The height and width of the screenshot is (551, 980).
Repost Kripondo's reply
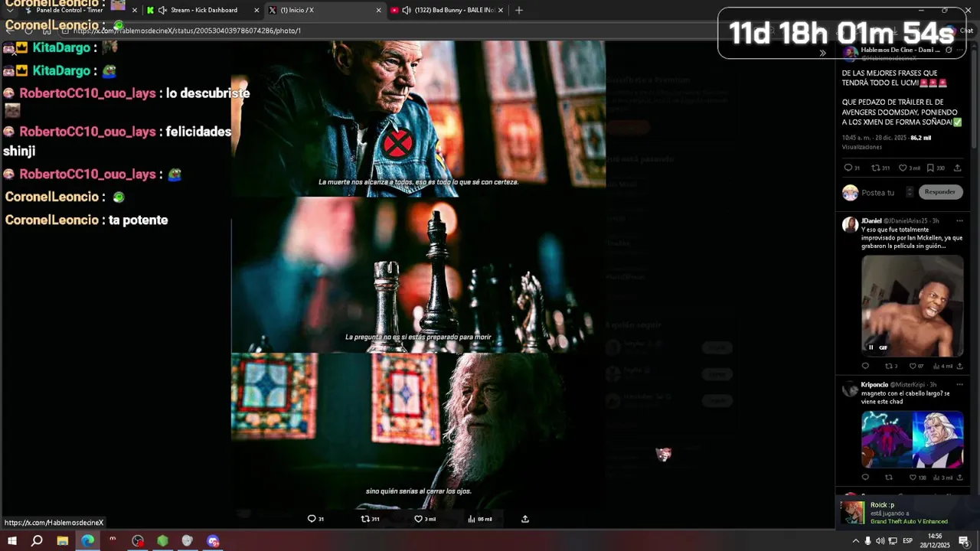[x=889, y=478]
